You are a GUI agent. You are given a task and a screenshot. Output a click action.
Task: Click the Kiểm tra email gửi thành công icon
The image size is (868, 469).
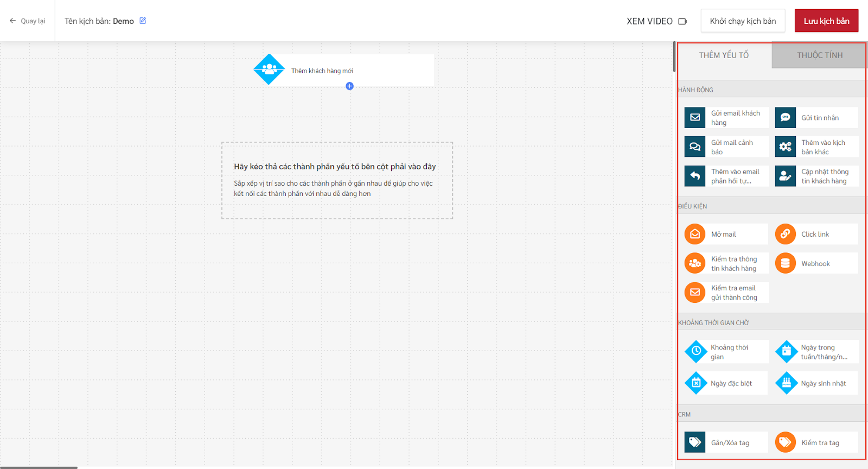coord(695,292)
